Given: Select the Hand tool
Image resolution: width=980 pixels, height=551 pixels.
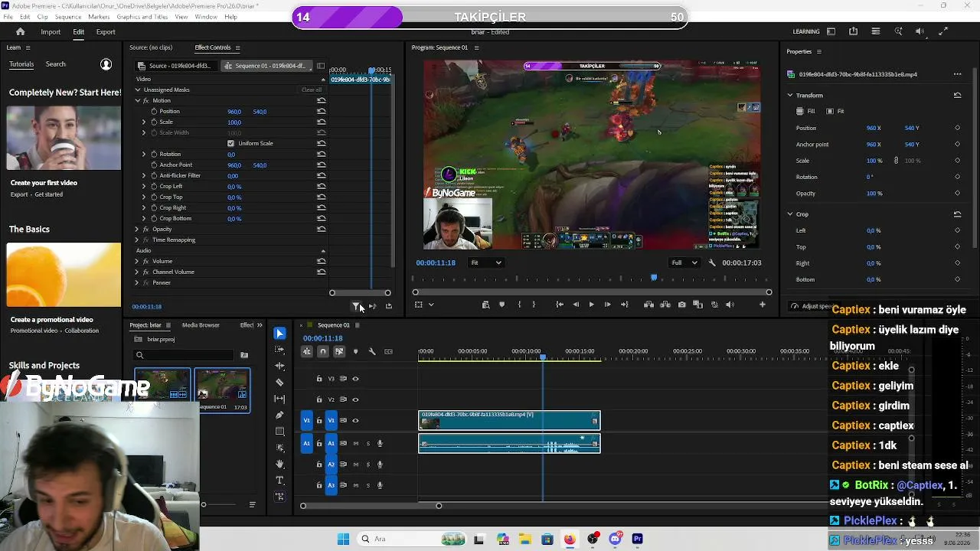Looking at the screenshot, I should pyautogui.click(x=279, y=464).
